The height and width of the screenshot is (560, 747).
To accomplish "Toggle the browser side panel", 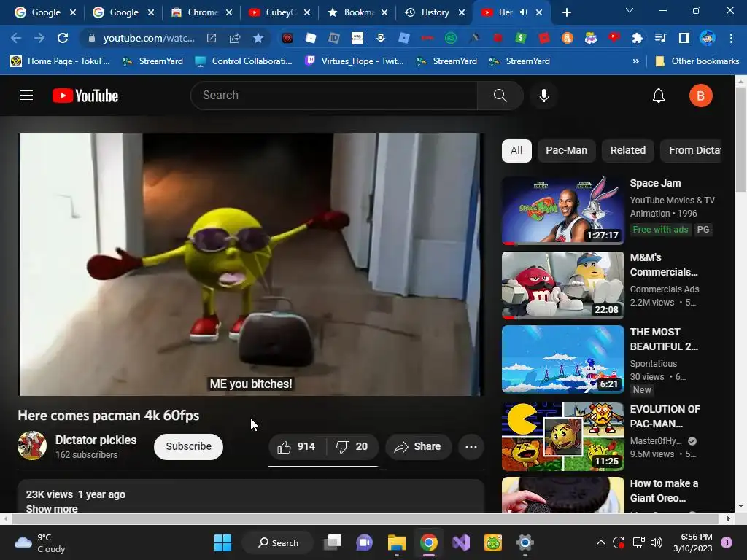I will tap(684, 38).
